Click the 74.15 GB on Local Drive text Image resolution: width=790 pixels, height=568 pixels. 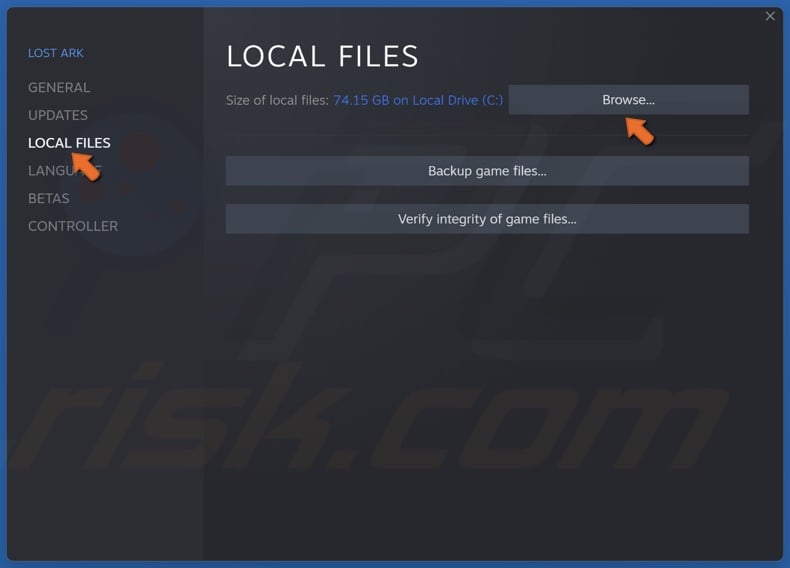point(418,100)
